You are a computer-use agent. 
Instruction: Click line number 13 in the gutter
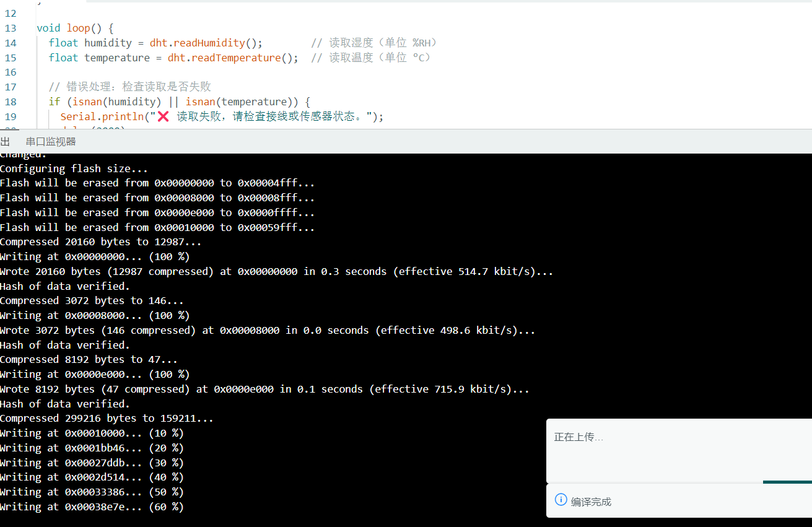pos(11,28)
